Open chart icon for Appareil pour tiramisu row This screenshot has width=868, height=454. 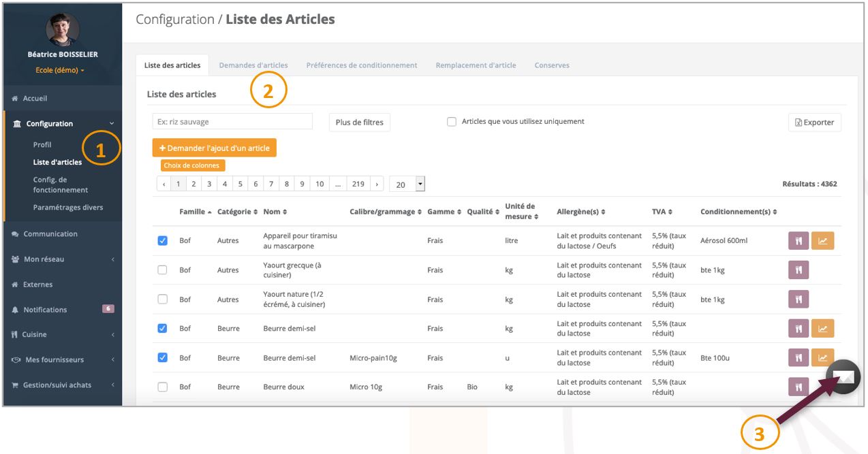point(822,240)
